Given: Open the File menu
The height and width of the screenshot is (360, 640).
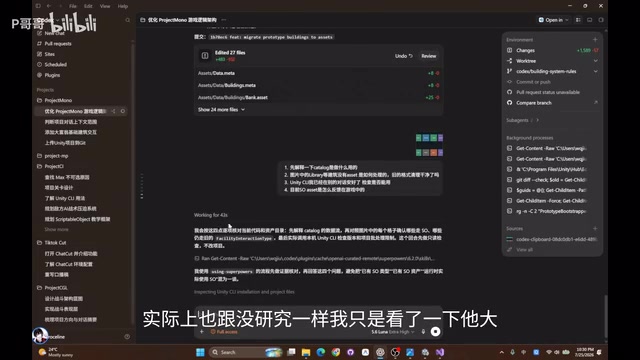Looking at the screenshot, I should [73, 6].
